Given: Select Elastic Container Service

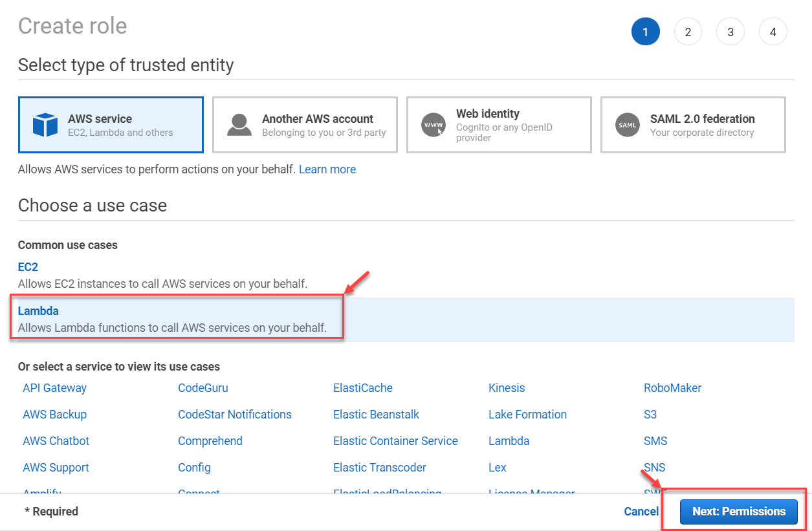Looking at the screenshot, I should pos(395,441).
